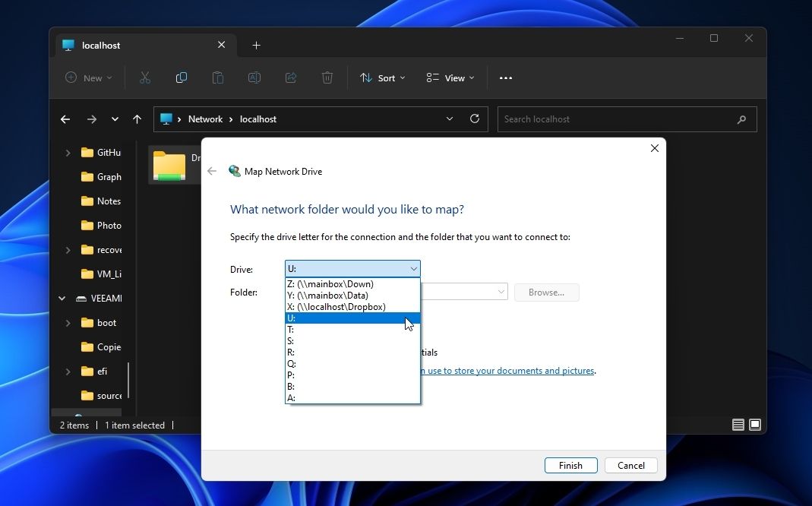The width and height of the screenshot is (812, 506).
Task: Switch to large thumbnails view
Action: tap(755, 425)
